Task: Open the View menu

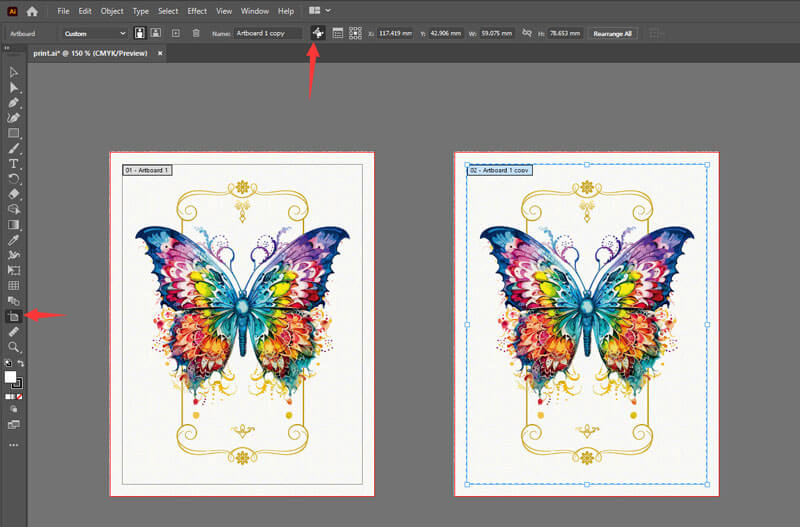Action: [x=224, y=11]
